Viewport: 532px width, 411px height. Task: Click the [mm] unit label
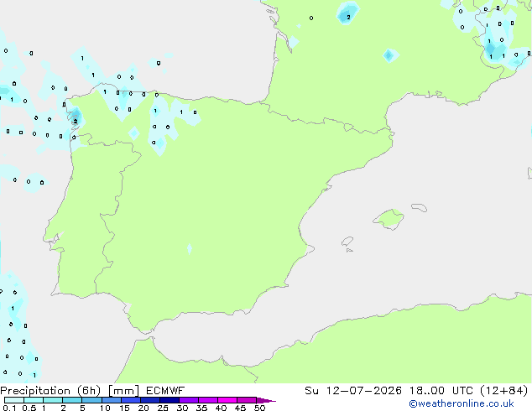pyautogui.click(x=123, y=391)
